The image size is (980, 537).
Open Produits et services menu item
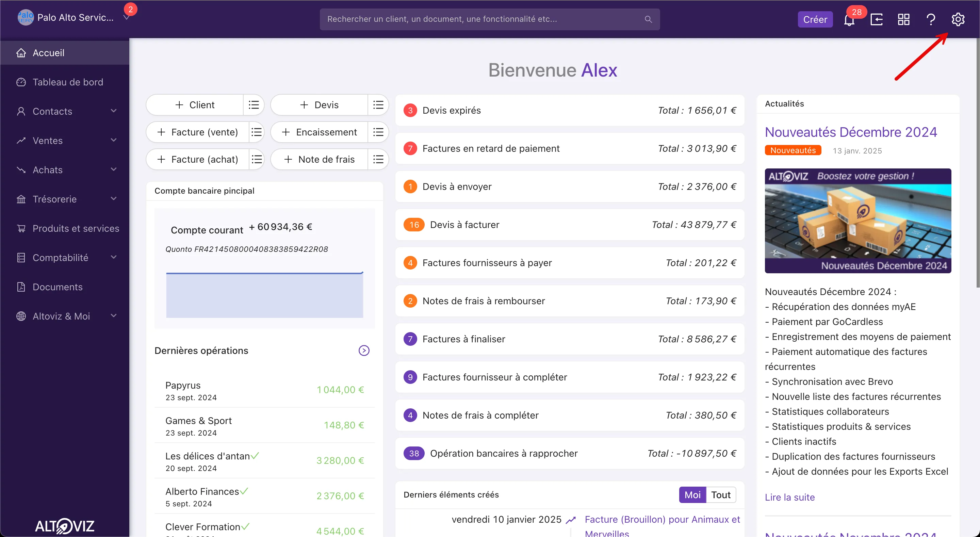pos(65,228)
